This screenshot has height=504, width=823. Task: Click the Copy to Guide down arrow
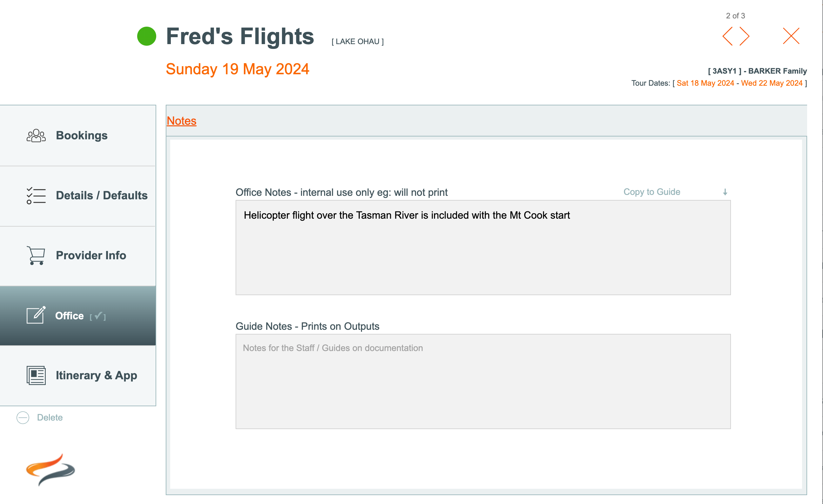click(725, 192)
